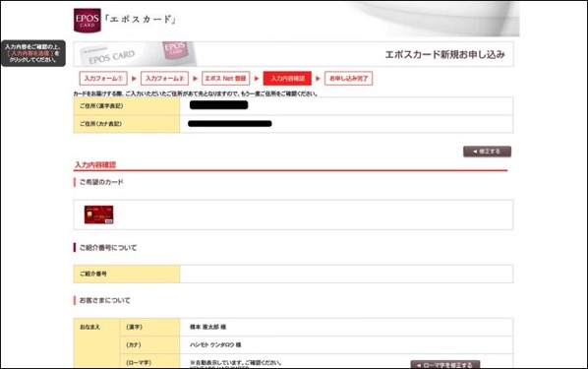Select the エポス Net 登録 step
The width and height of the screenshot is (588, 369).
click(x=225, y=79)
